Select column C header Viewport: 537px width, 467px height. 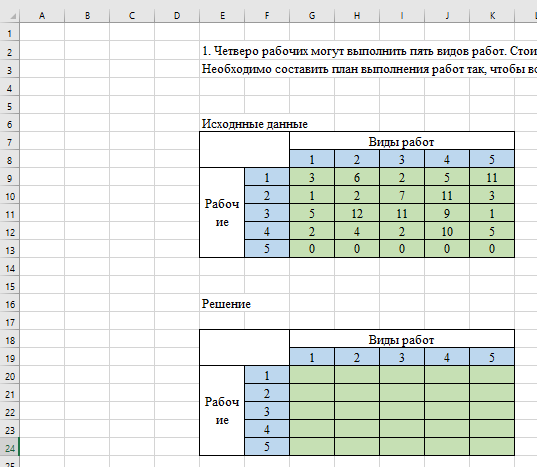[132, 15]
